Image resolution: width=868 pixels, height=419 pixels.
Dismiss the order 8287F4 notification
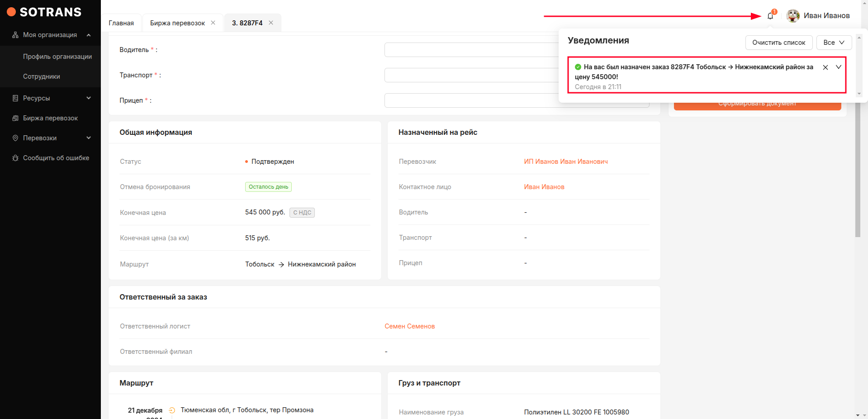825,67
